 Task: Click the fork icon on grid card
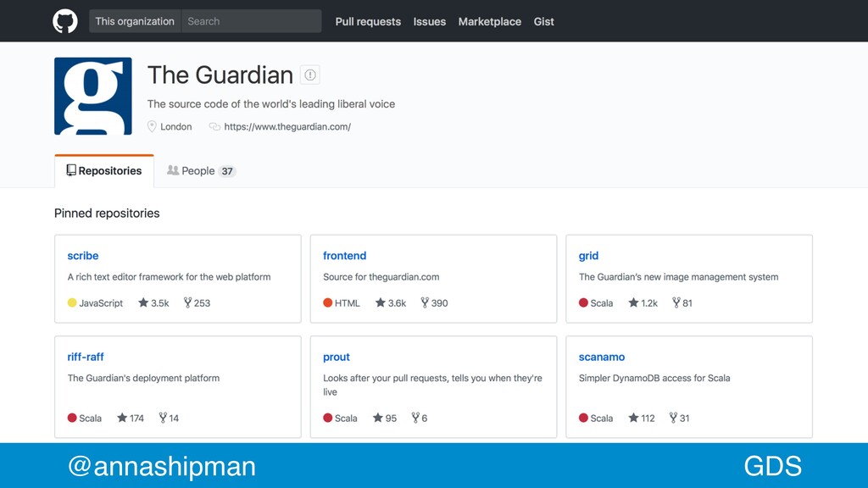click(x=676, y=302)
